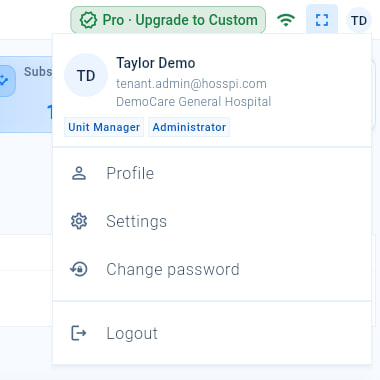The width and height of the screenshot is (380, 380).
Task: Click the Administrator role chip
Action: [x=189, y=127]
